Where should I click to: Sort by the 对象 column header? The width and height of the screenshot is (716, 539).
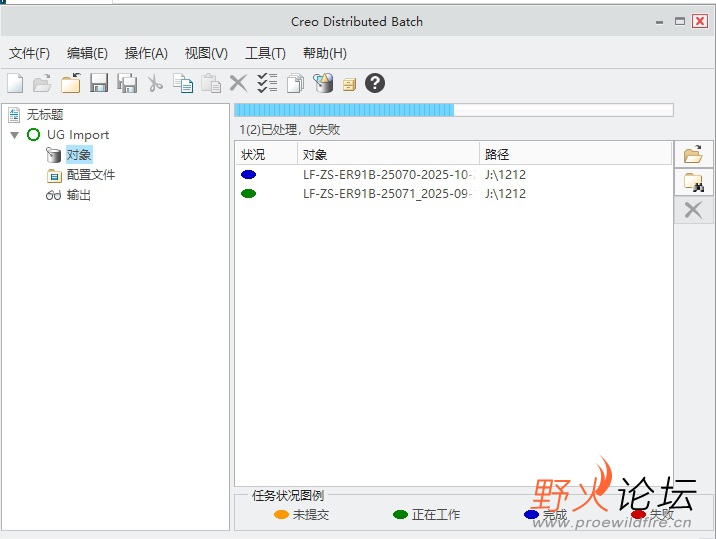pos(388,154)
